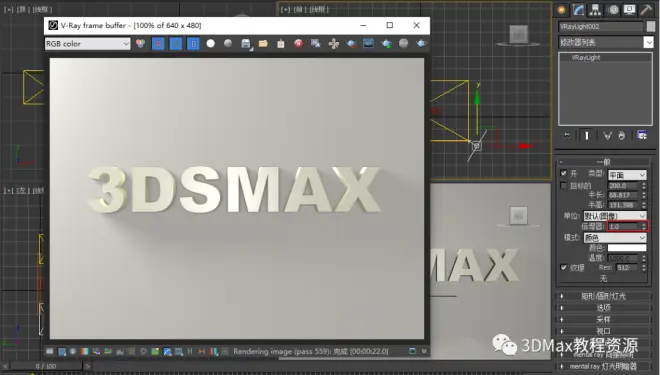Screen dimensions: 660x375
Task: Open the light type dropdown
Action: (627, 175)
